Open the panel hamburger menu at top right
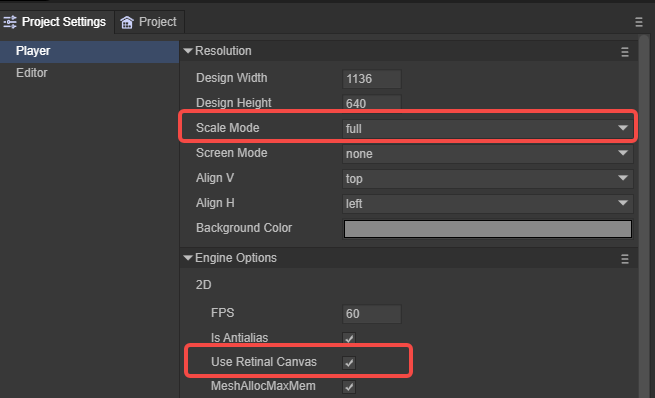The height and width of the screenshot is (398, 655). (639, 22)
